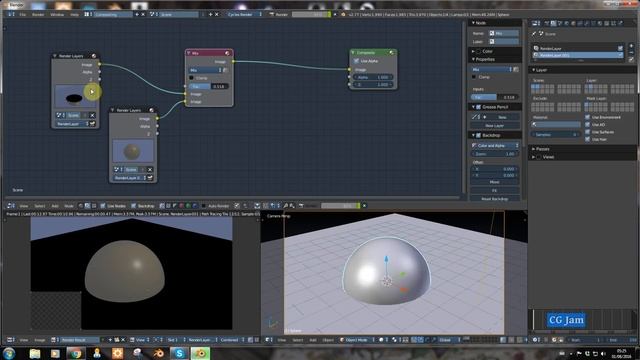Click the second Render Layers node sphere preview
Screen dimensions: 640x360
click(133, 151)
